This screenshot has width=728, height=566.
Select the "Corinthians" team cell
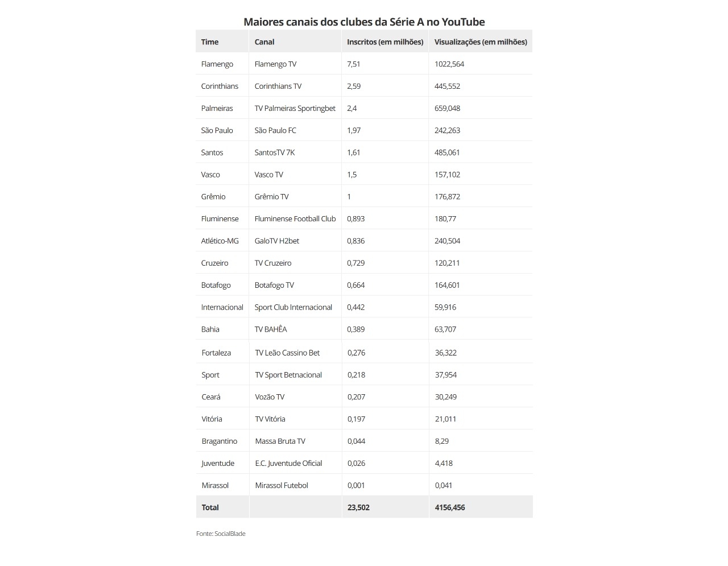(x=220, y=86)
